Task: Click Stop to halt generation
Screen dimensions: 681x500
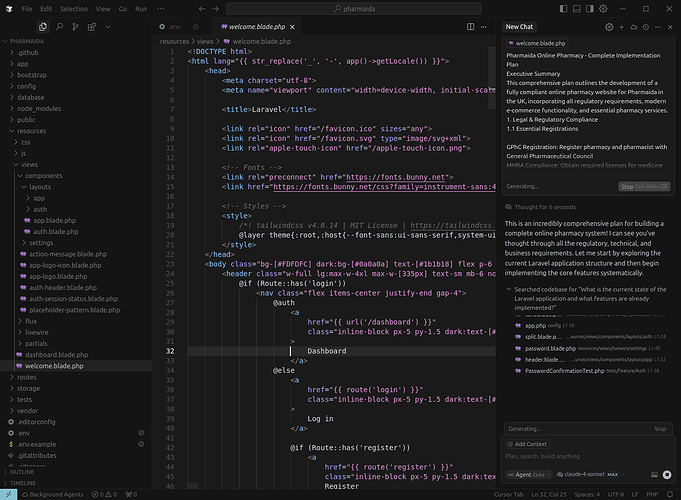Action: [660, 428]
